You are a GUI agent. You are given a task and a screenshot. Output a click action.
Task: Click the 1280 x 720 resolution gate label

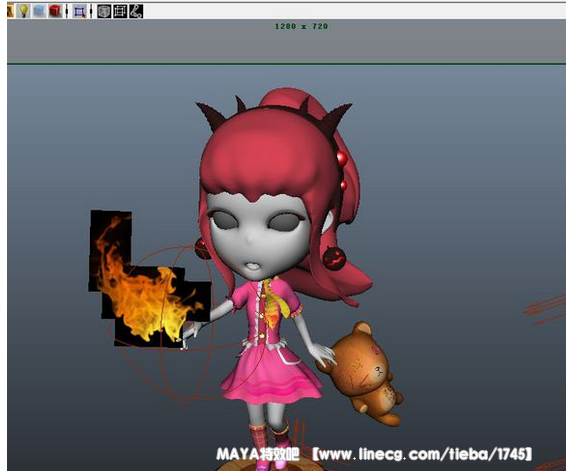pyautogui.click(x=301, y=26)
